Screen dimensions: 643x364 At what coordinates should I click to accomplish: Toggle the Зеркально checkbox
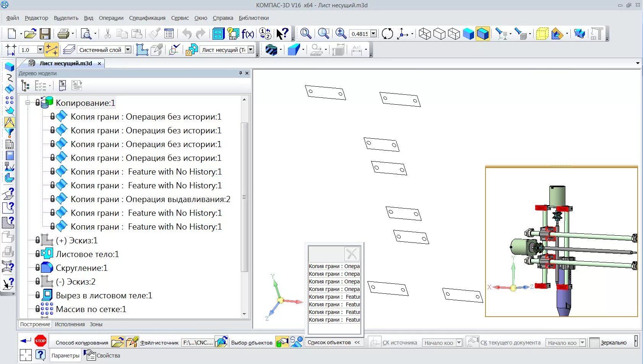coord(594,343)
